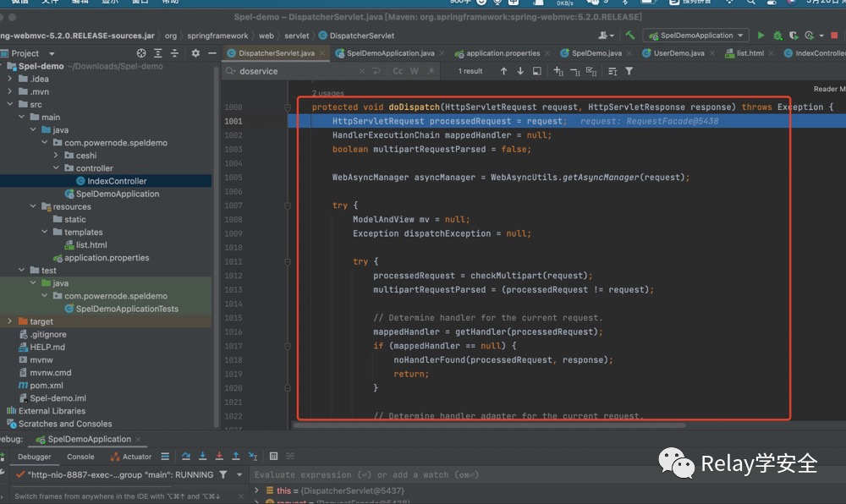Expand the 'this' variable in debugger

pos(257,490)
